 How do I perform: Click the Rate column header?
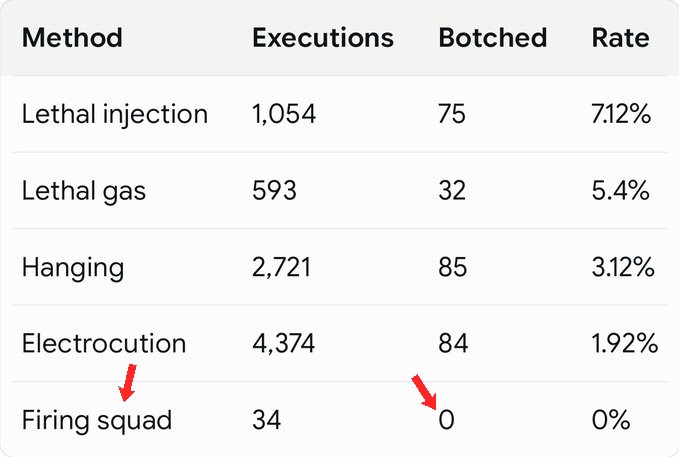[x=621, y=38]
